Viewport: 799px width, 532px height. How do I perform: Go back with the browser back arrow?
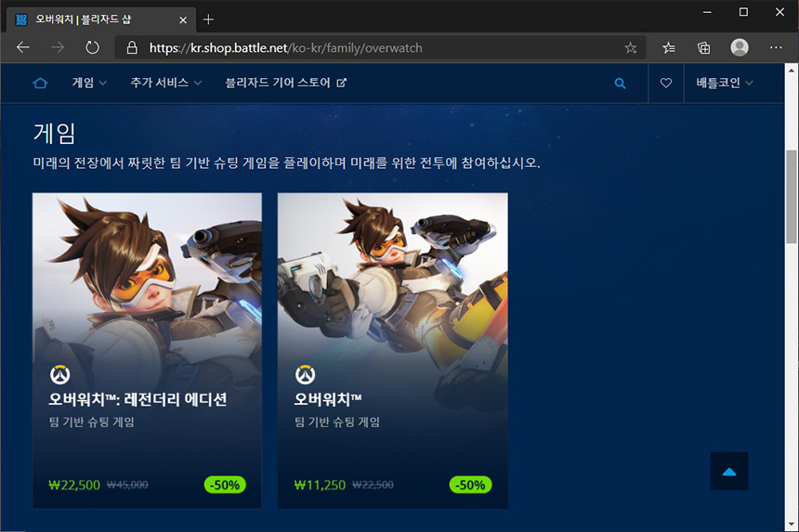pos(23,48)
